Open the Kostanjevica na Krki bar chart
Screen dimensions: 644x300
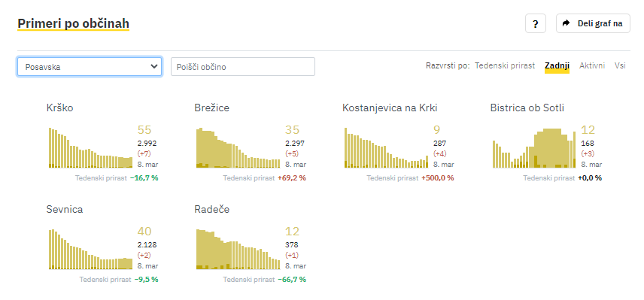click(x=386, y=147)
